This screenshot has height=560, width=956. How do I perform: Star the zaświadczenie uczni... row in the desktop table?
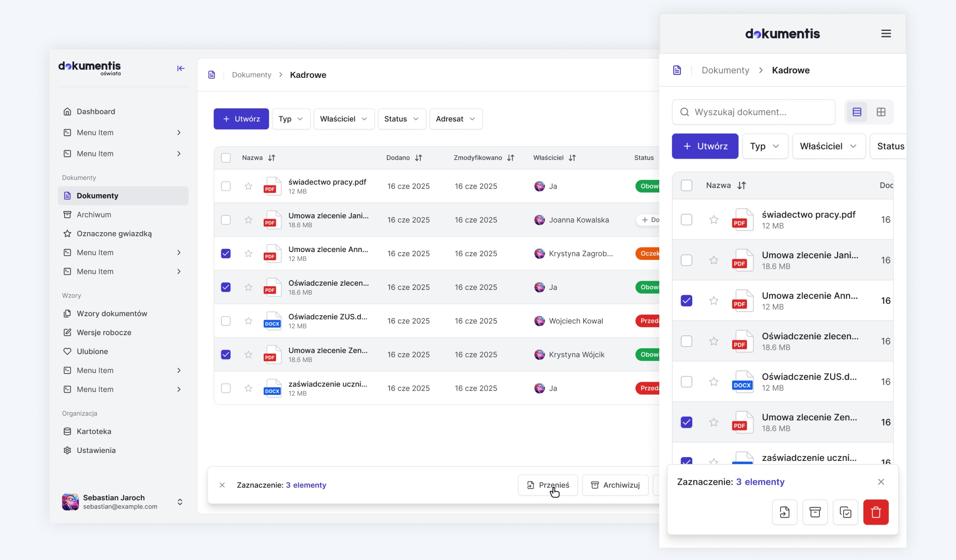point(248,388)
